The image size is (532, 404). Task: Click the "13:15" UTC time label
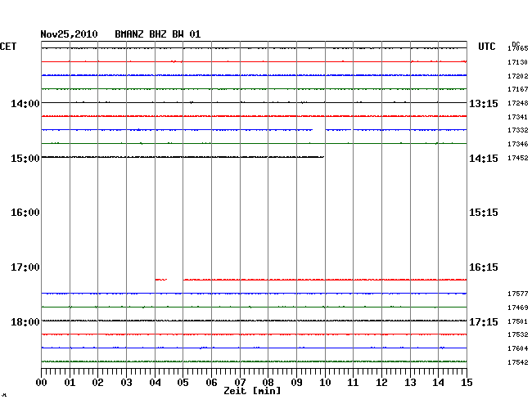coord(484,103)
